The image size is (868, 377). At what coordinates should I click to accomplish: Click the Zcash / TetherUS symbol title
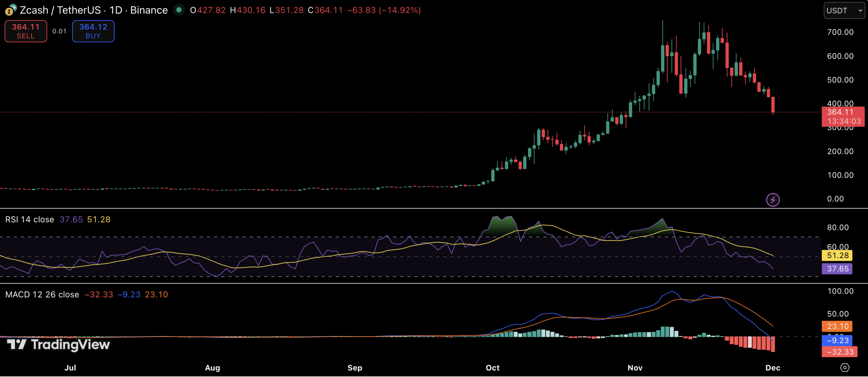60,10
